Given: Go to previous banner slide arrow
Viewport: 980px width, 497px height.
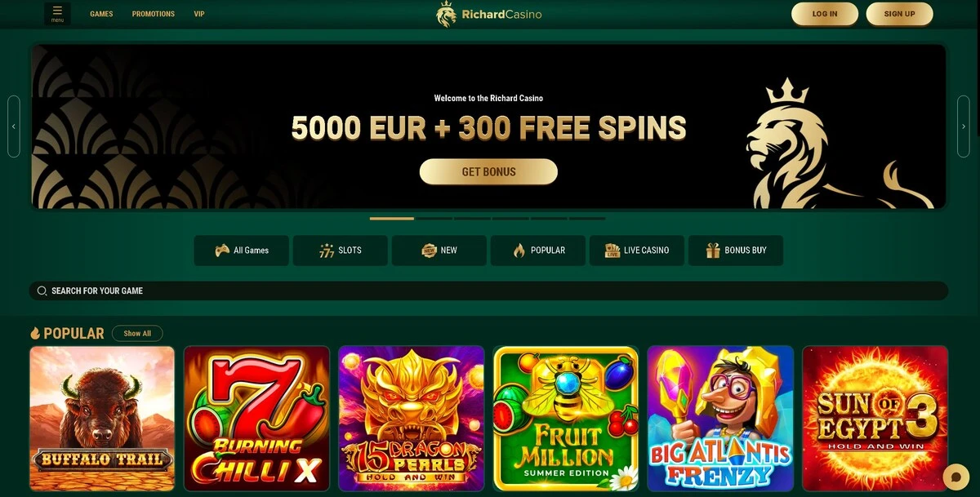Looking at the screenshot, I should (14, 126).
